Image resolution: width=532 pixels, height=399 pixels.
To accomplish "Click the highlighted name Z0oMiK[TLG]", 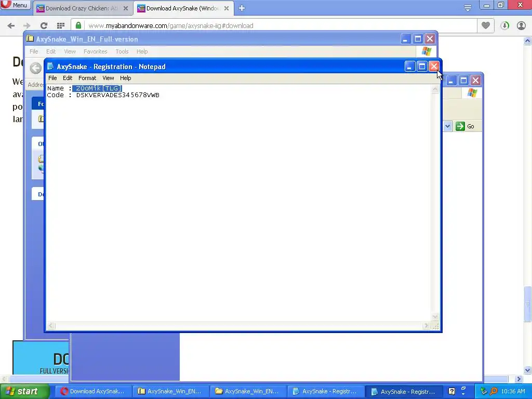I will (97, 88).
